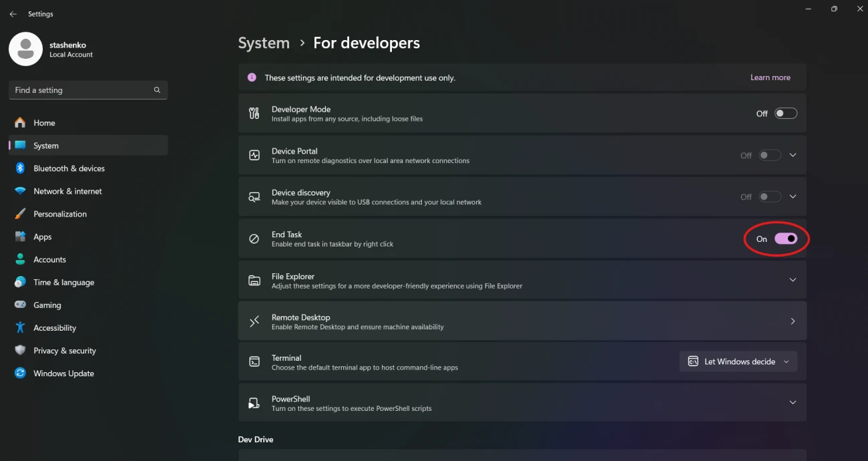Viewport: 868px width, 461px height.
Task: Click the Find a setting search box
Action: (80, 90)
